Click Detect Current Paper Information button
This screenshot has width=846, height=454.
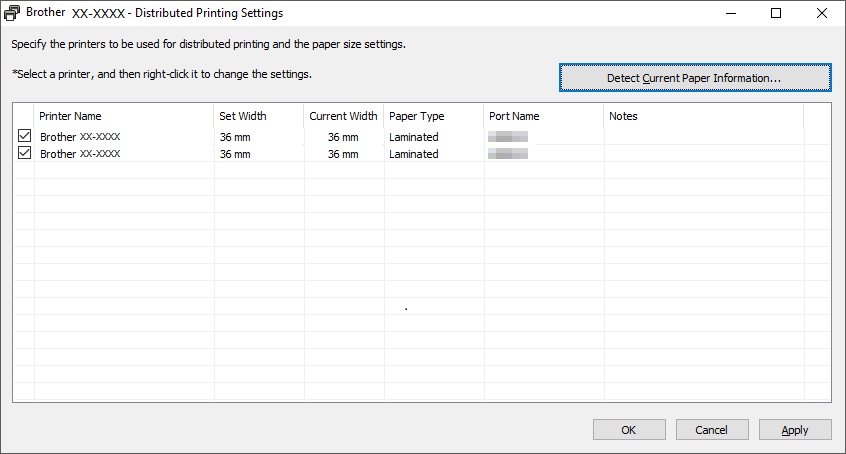(694, 77)
